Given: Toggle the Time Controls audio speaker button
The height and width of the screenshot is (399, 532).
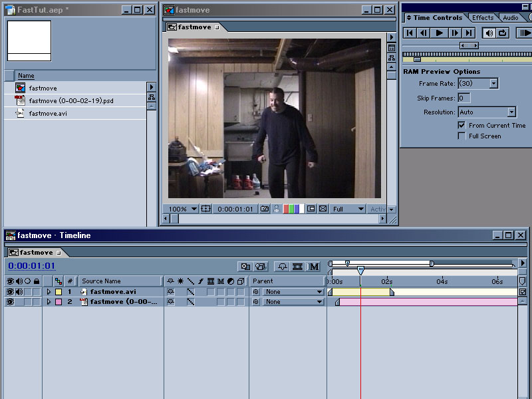Looking at the screenshot, I should pos(489,33).
